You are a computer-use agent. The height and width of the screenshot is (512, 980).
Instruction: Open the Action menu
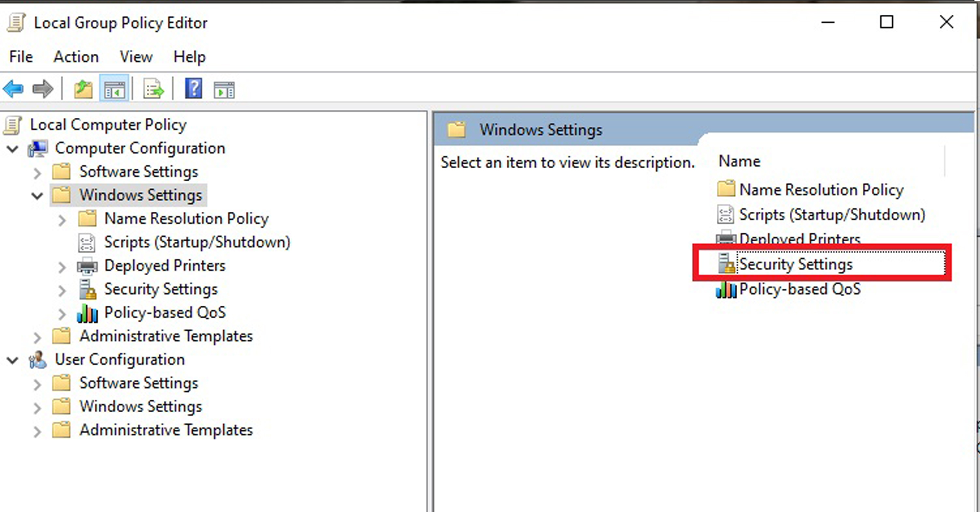[x=76, y=57]
